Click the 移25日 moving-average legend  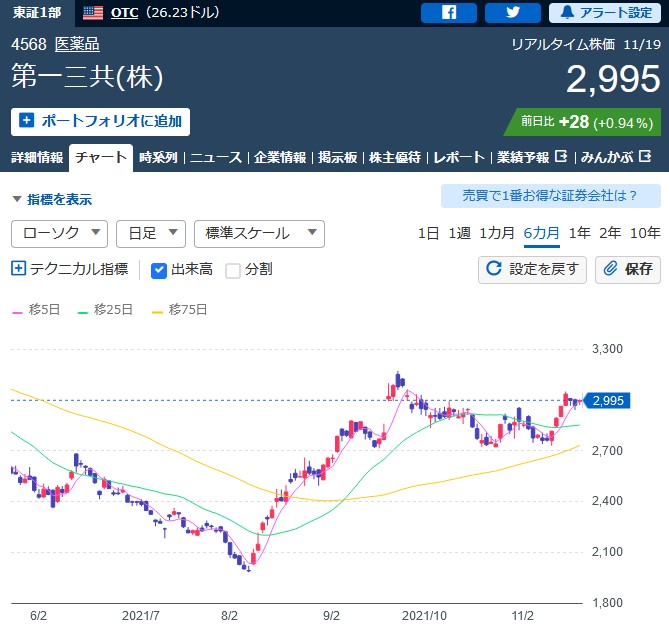click(105, 309)
